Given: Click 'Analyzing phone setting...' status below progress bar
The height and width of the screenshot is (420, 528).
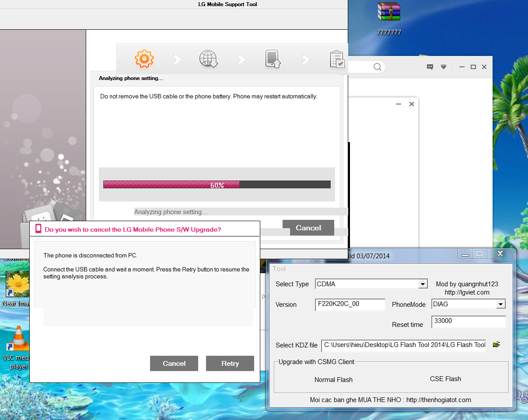Looking at the screenshot, I should pos(170,212).
